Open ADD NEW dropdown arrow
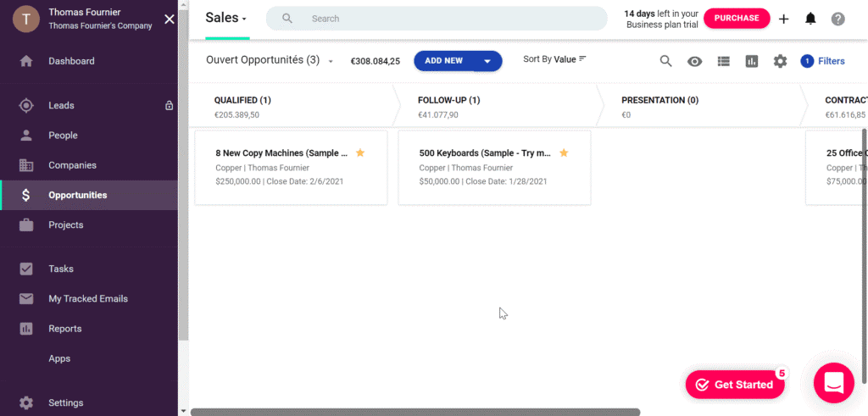 (487, 61)
